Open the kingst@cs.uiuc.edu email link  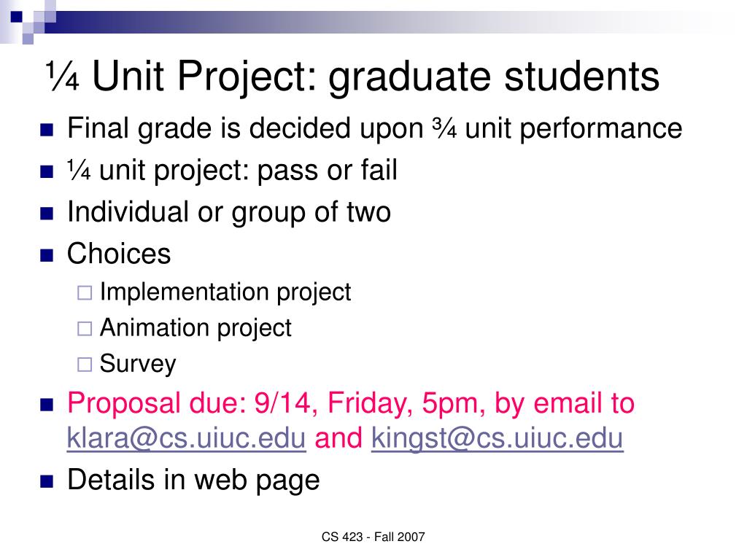click(x=497, y=437)
